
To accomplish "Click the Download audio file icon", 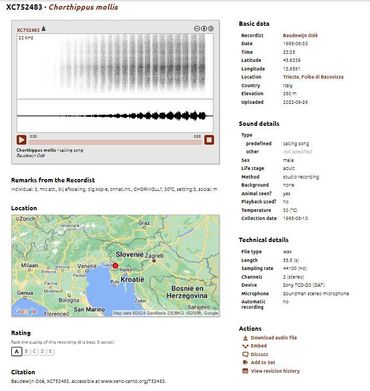I will coord(245,338).
